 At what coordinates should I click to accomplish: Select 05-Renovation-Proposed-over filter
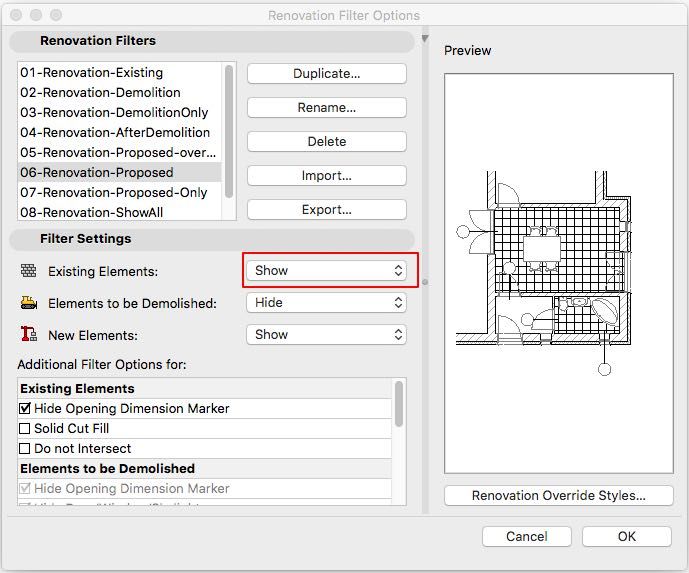tap(120, 152)
